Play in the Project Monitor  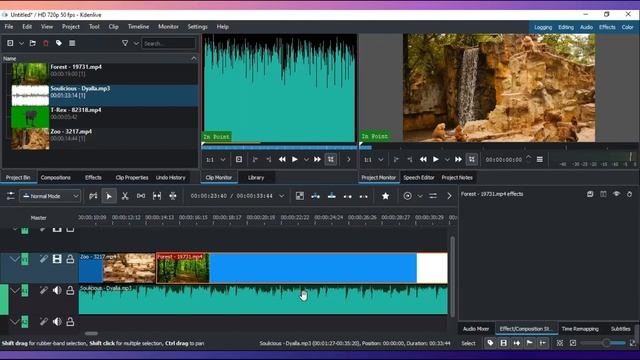[x=436, y=160]
